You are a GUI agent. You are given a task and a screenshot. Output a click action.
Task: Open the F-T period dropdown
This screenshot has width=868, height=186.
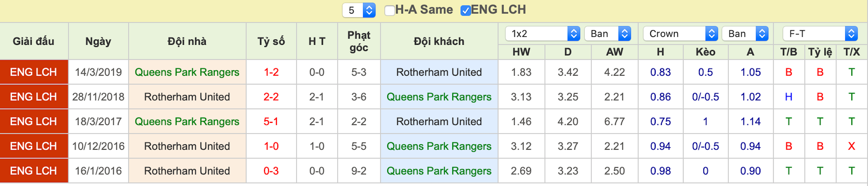820,34
